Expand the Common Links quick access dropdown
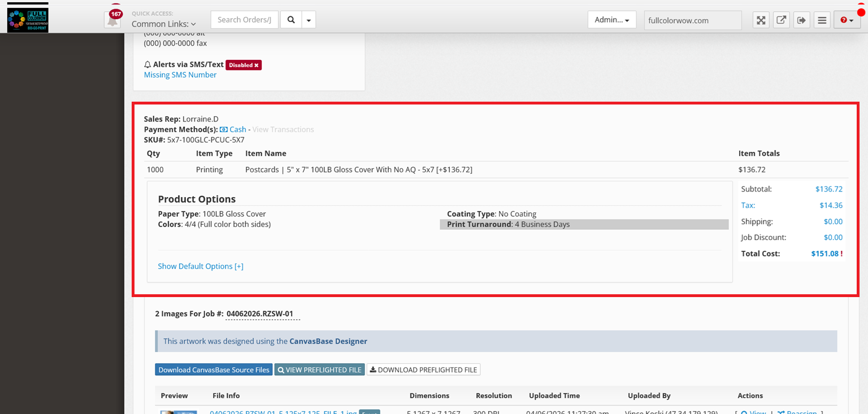Viewport: 868px width, 414px height. (x=164, y=24)
